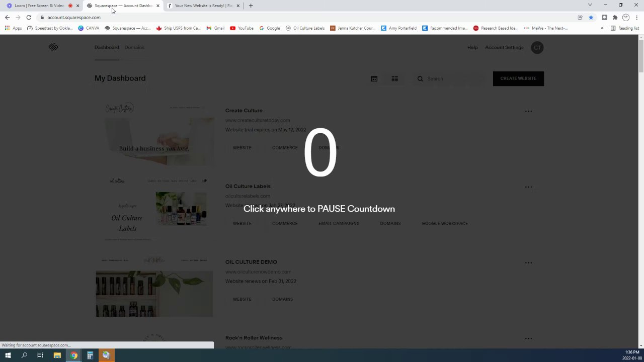Screen dimensions: 644x362
Task: Click the highlighted orange taskbar app icon
Action: point(106,355)
